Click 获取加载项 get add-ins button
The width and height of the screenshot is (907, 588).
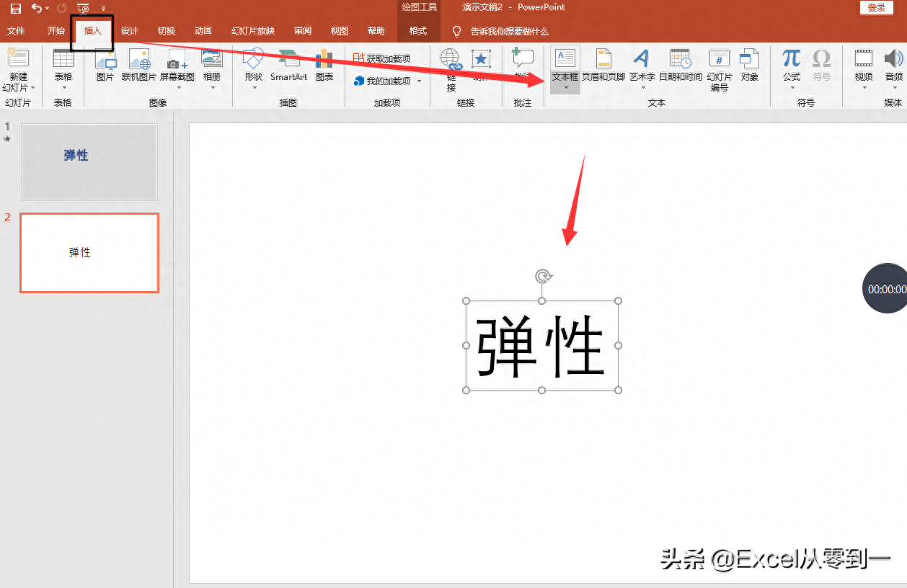coord(382,58)
